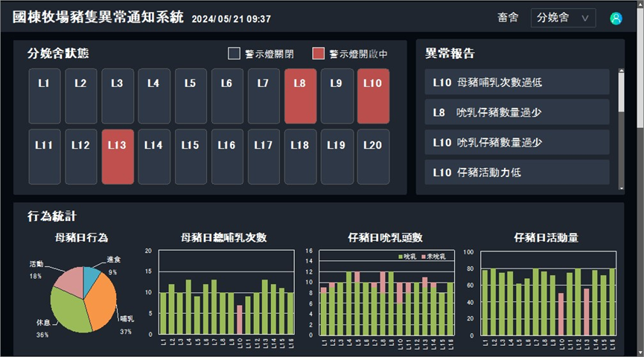
Task: Click the 警示燈關閉 legend swatch
Action: [x=234, y=54]
